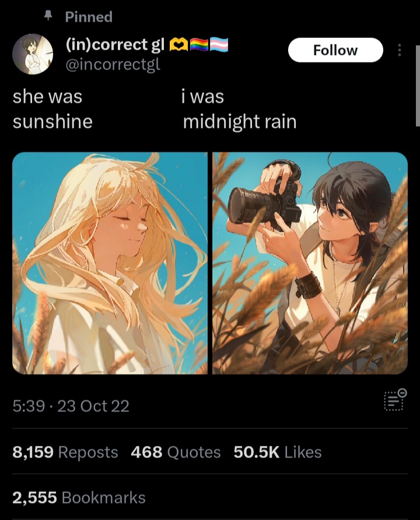Click the vertical scrollbar thumb
Viewport: 420px width, 520px height.
click(x=418, y=86)
